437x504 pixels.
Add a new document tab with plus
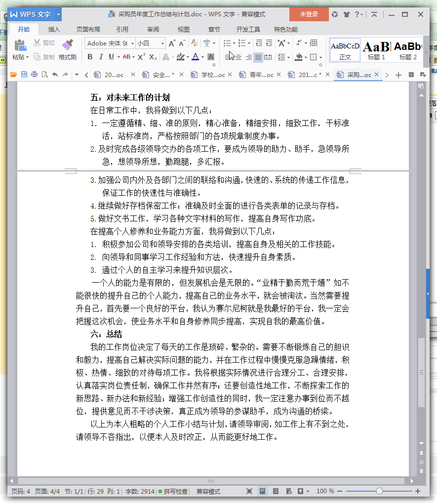[398, 75]
